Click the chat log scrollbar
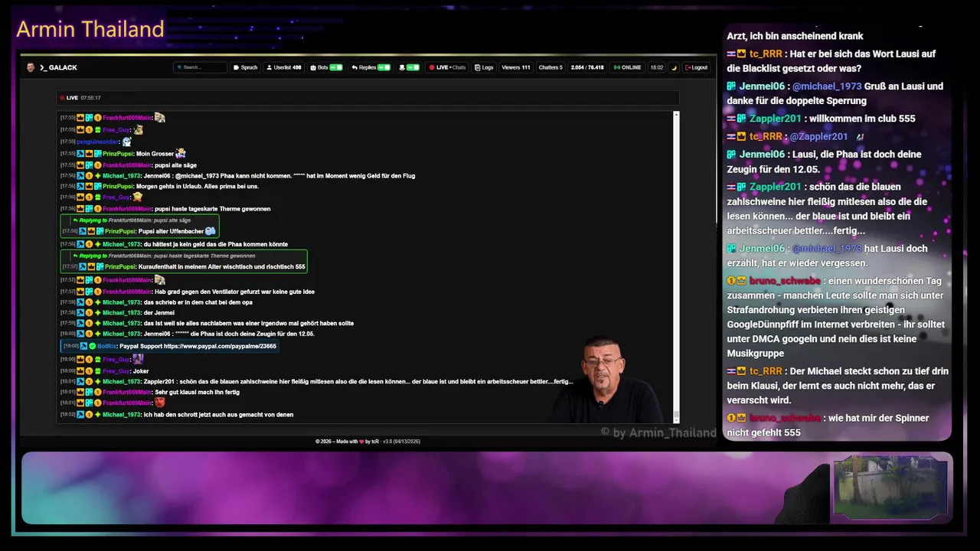This screenshot has width=980, height=551. pyautogui.click(x=676, y=266)
